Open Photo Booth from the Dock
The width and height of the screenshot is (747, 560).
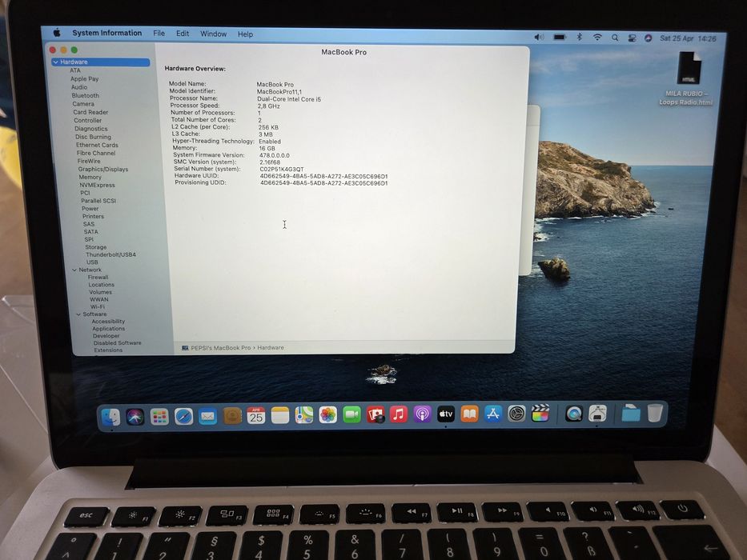point(376,414)
